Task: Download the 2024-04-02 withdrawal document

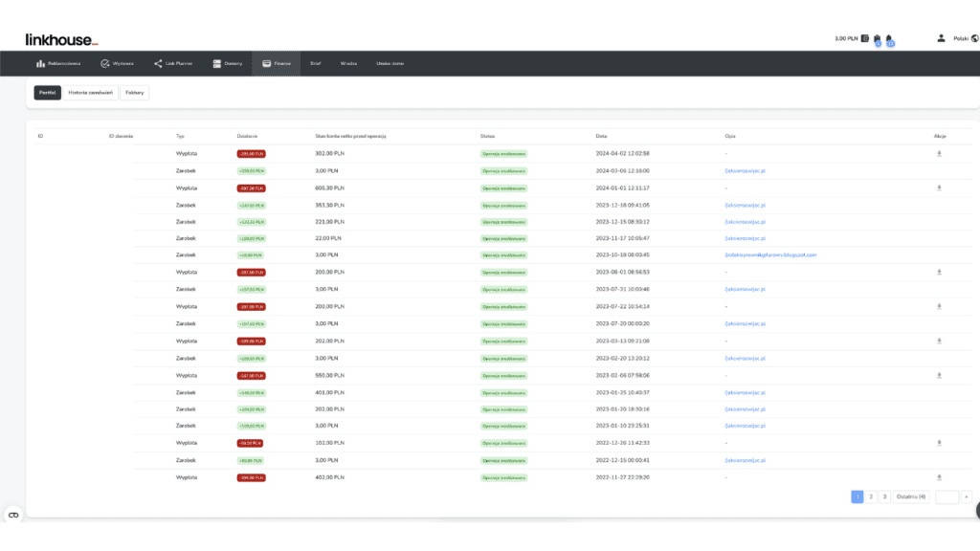Action: click(x=939, y=154)
